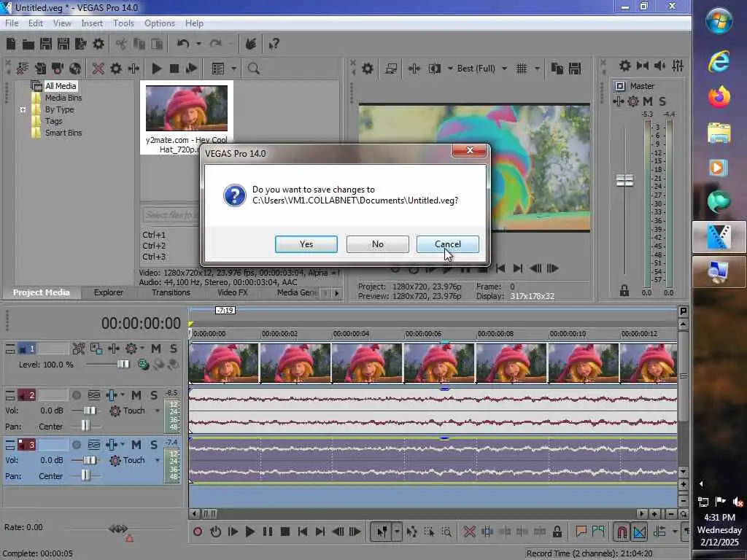Solo the Master bus
Screen dimensions: 747x560
coord(662,101)
